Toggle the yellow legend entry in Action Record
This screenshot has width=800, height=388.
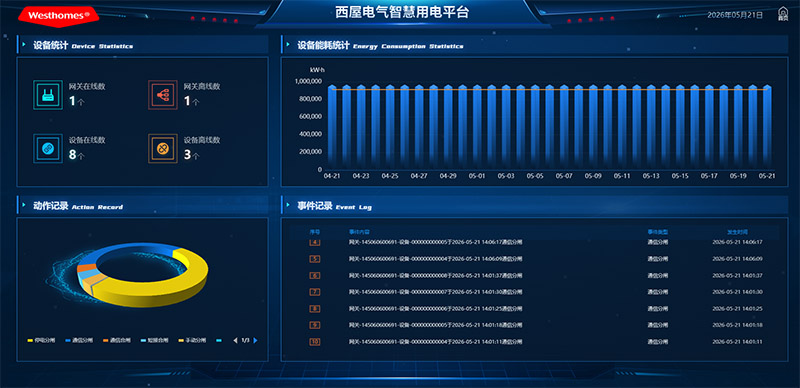coord(42,340)
